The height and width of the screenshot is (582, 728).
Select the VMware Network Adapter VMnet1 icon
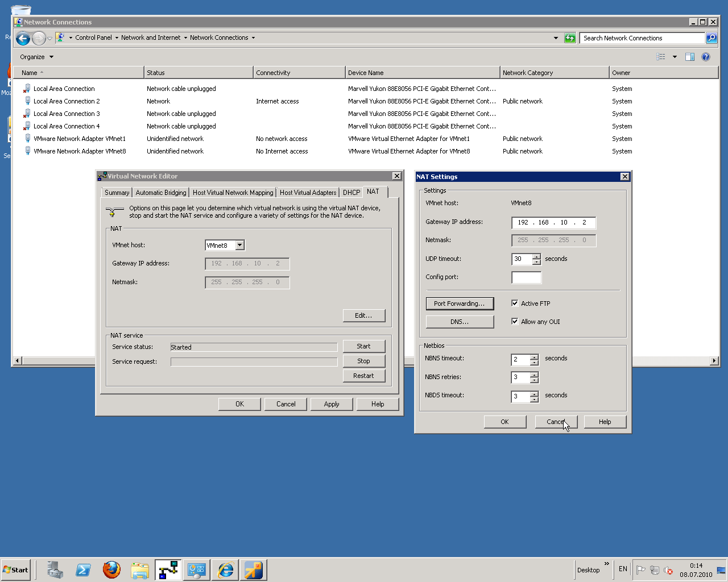click(27, 139)
